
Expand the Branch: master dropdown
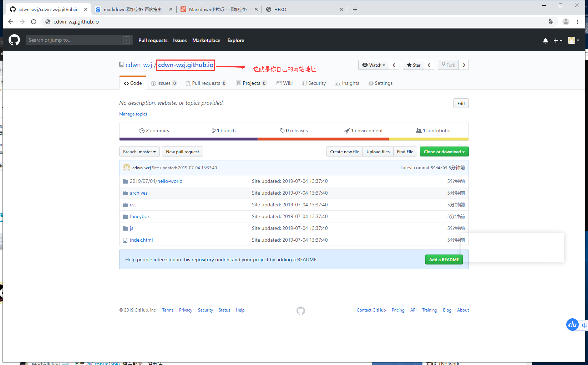point(139,152)
